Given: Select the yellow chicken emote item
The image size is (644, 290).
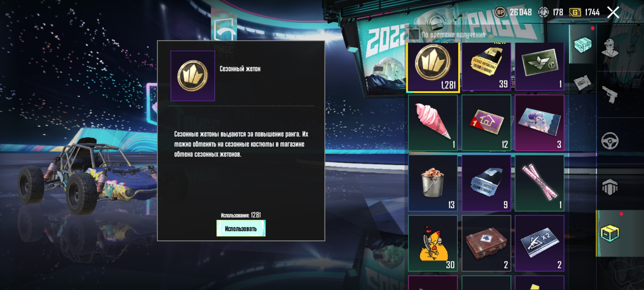Looking at the screenshot, I should (433, 243).
